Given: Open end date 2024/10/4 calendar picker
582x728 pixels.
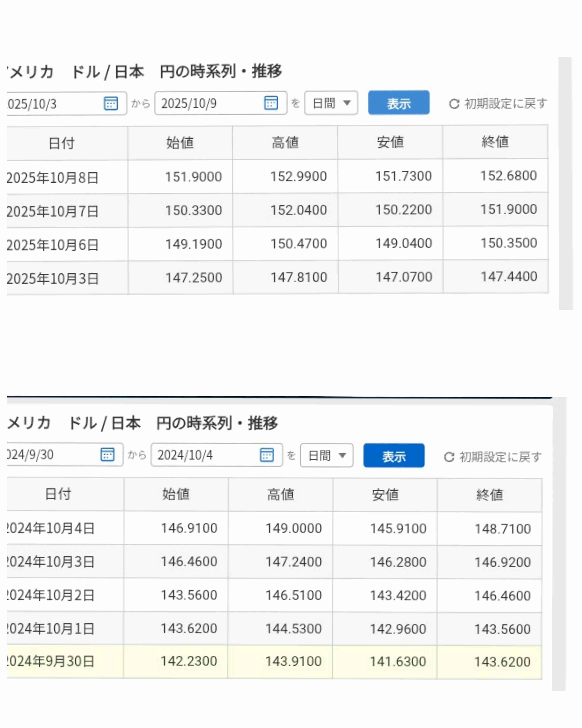Looking at the screenshot, I should pyautogui.click(x=267, y=455).
